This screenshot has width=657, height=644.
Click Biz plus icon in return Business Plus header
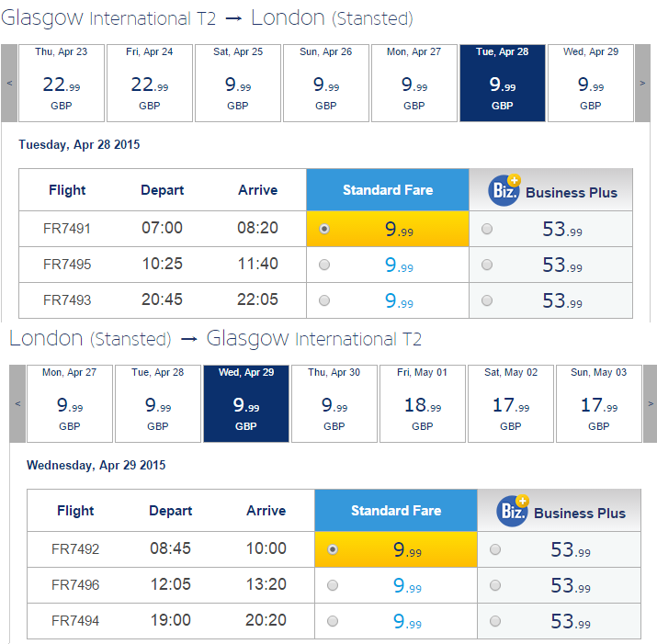pyautogui.click(x=513, y=511)
